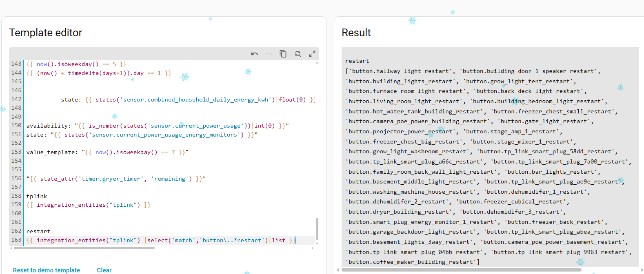Click line number 150 in gutter
This screenshot has width=644, height=274.
pos(16,126)
